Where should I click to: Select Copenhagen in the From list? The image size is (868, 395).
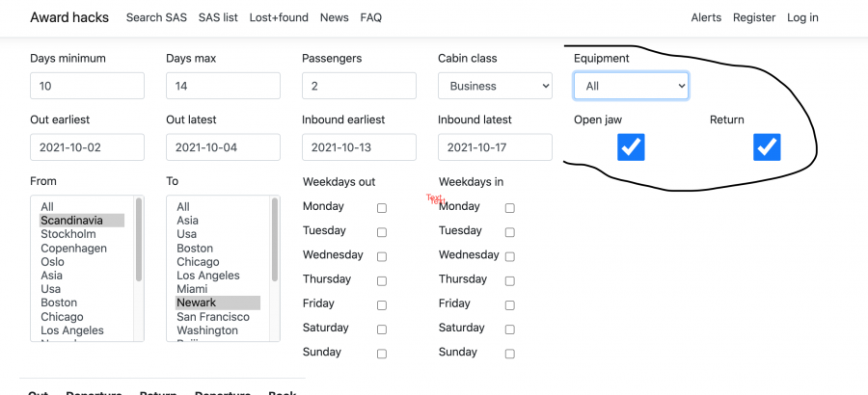tap(73, 248)
